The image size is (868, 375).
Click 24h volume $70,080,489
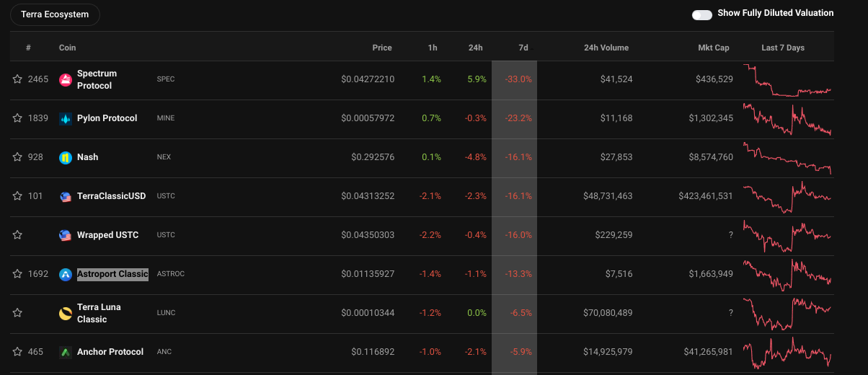(x=608, y=313)
